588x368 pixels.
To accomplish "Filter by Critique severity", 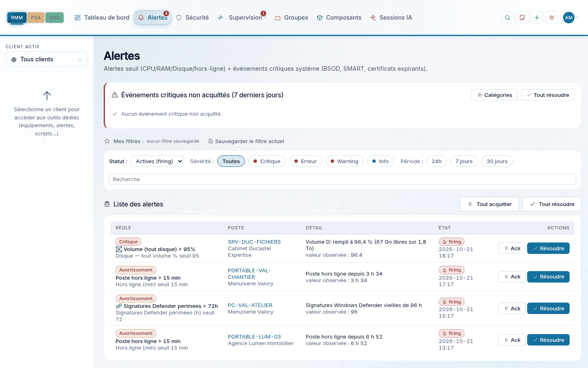I will click(x=267, y=161).
